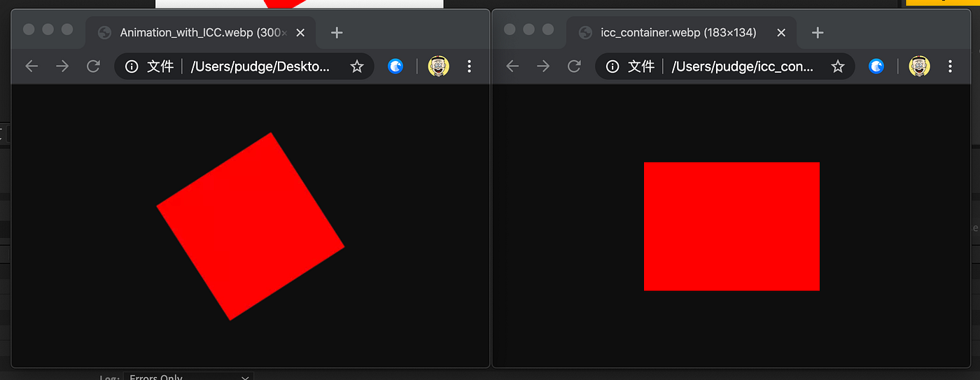Image resolution: width=980 pixels, height=380 pixels.
Task: Go forward in Animation_with_ICC.webp window
Action: click(x=62, y=66)
